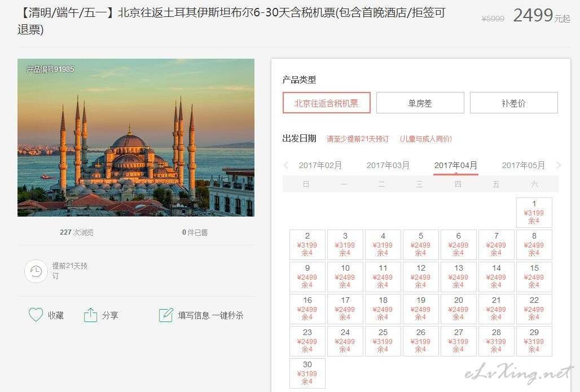Choose April 30 departure date

click(x=307, y=373)
